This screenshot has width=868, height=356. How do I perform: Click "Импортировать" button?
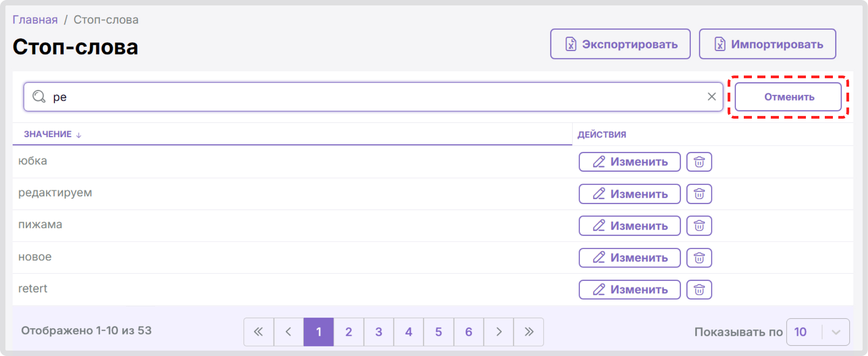[767, 44]
